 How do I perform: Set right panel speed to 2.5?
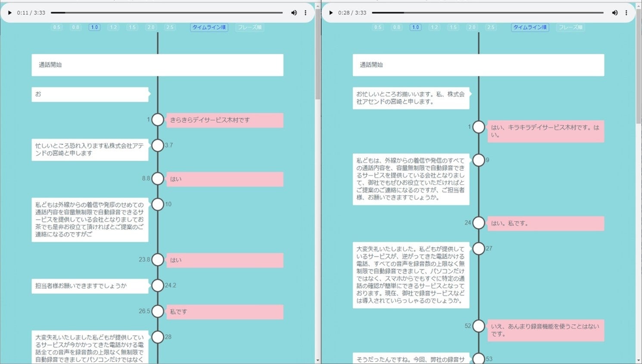[491, 27]
